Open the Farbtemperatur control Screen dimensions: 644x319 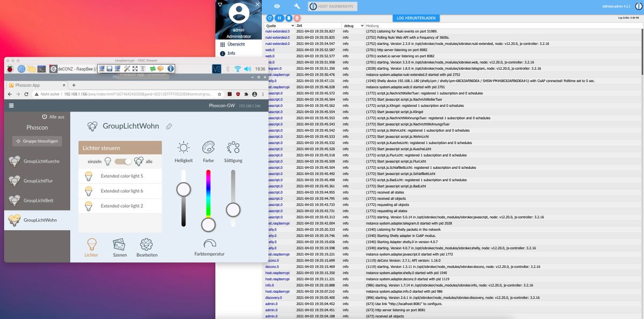(209, 248)
